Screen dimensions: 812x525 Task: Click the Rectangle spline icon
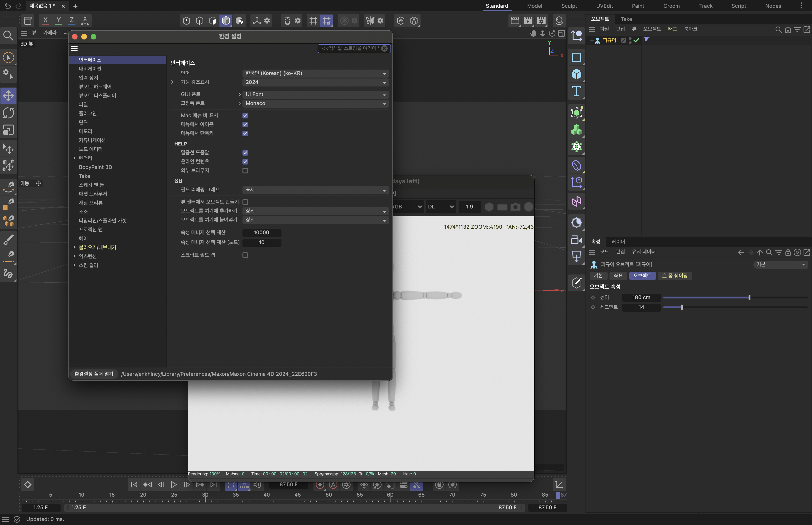click(576, 57)
